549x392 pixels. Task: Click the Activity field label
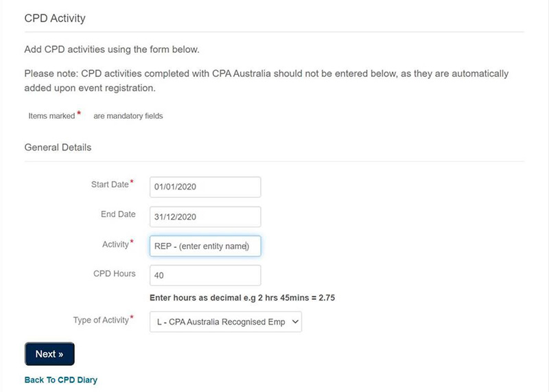(x=115, y=244)
